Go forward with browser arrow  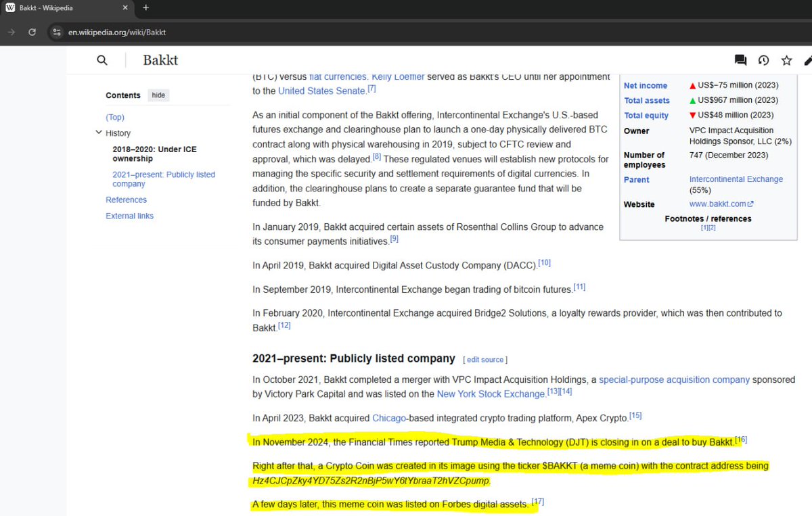click(x=11, y=32)
